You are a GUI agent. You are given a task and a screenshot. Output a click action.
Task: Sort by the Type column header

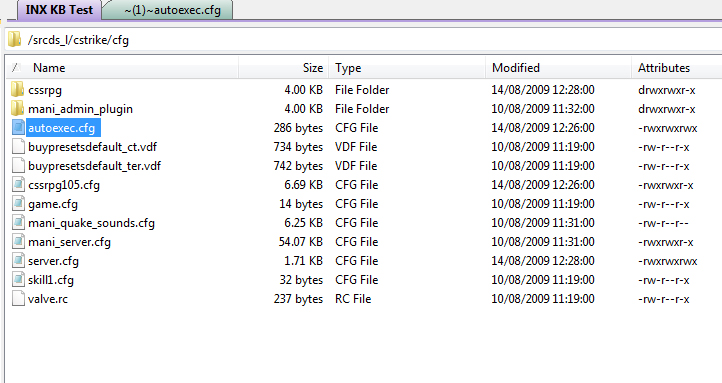click(348, 68)
